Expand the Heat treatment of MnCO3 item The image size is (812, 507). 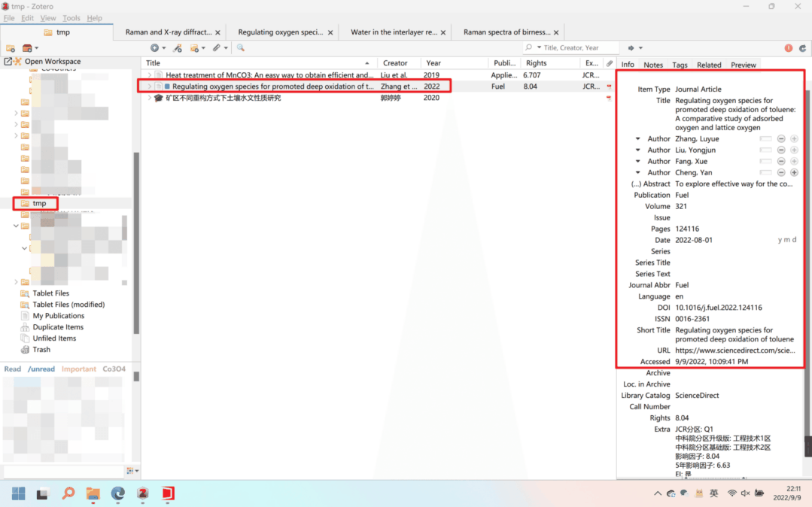coord(149,75)
